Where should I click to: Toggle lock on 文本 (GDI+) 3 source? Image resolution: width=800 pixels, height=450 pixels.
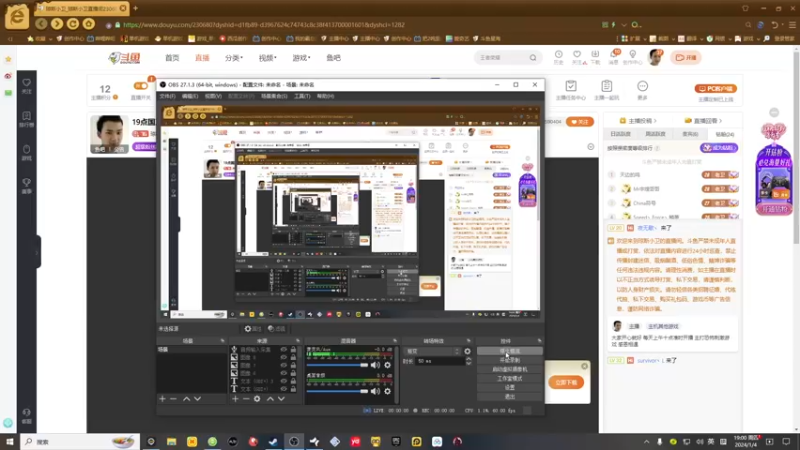click(293, 381)
